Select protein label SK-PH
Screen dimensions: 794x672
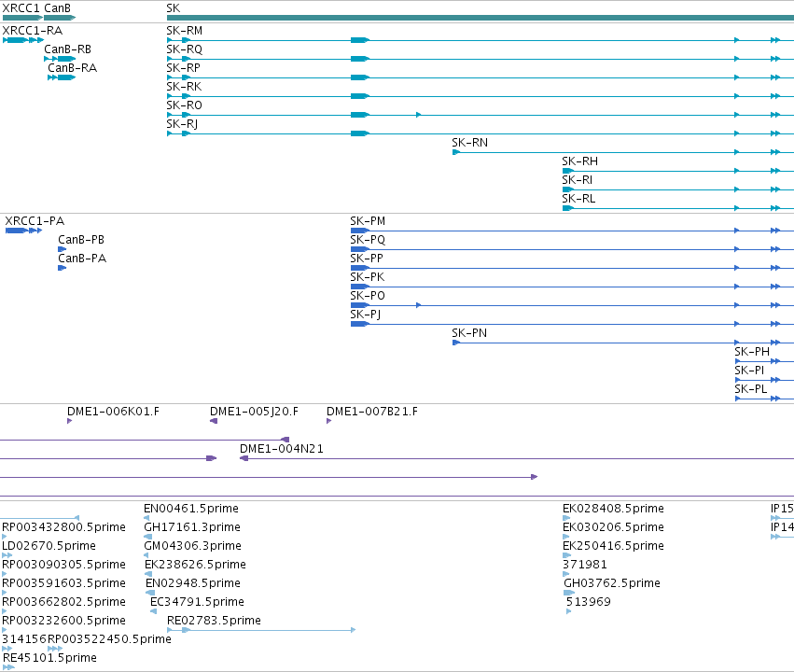click(x=752, y=352)
